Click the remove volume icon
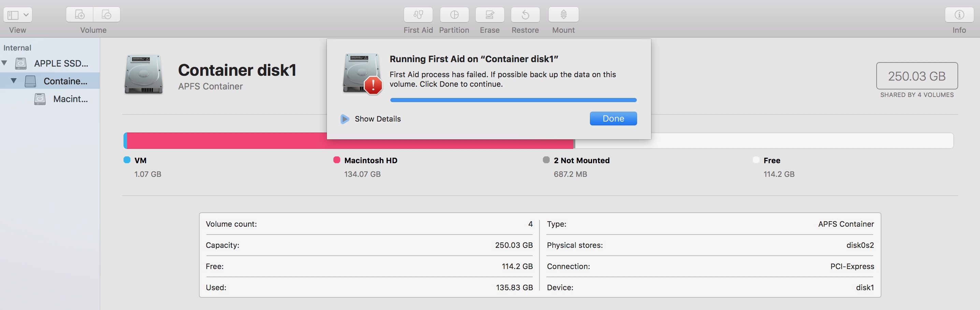Image resolution: width=980 pixels, height=310 pixels. tap(106, 15)
